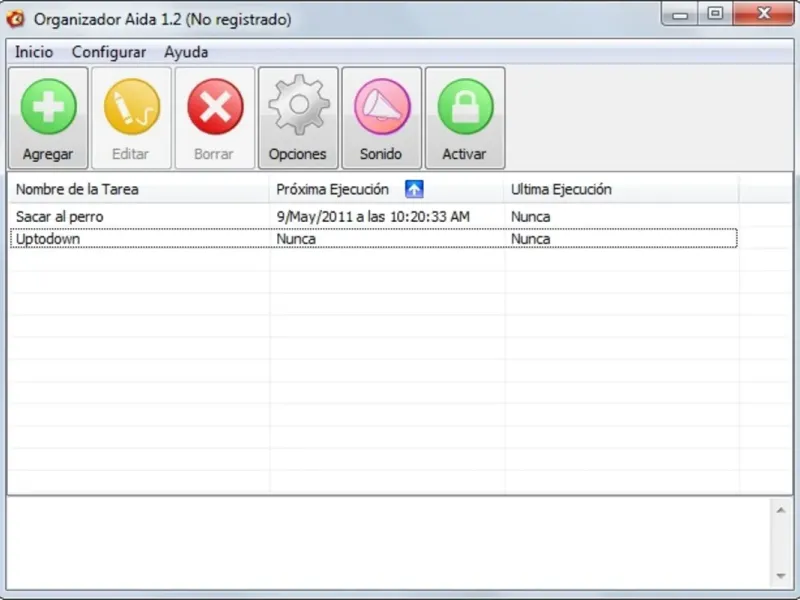Click the scroll down arrow of bottom pane
The height and width of the screenshot is (600, 800).
781,576
